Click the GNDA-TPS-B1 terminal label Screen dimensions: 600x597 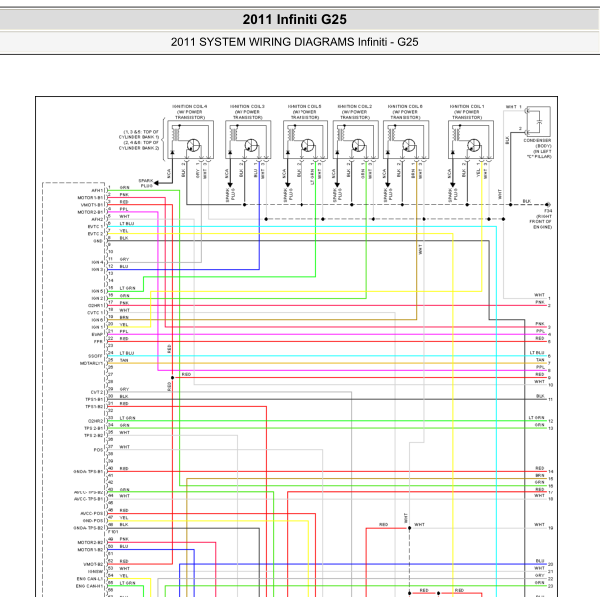tap(88, 471)
